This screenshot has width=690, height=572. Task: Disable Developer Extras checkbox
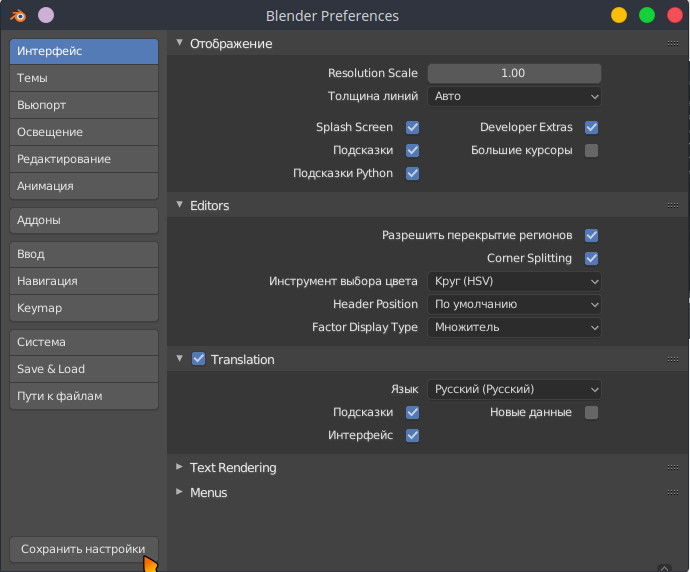[x=591, y=128]
